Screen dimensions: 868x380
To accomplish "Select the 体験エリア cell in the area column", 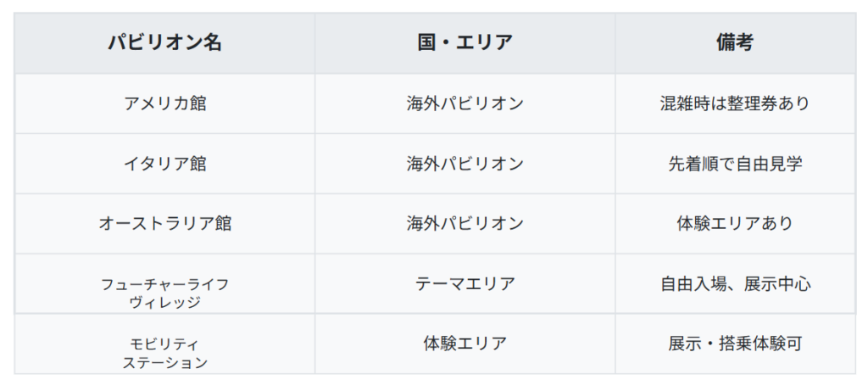I will pos(465,344).
